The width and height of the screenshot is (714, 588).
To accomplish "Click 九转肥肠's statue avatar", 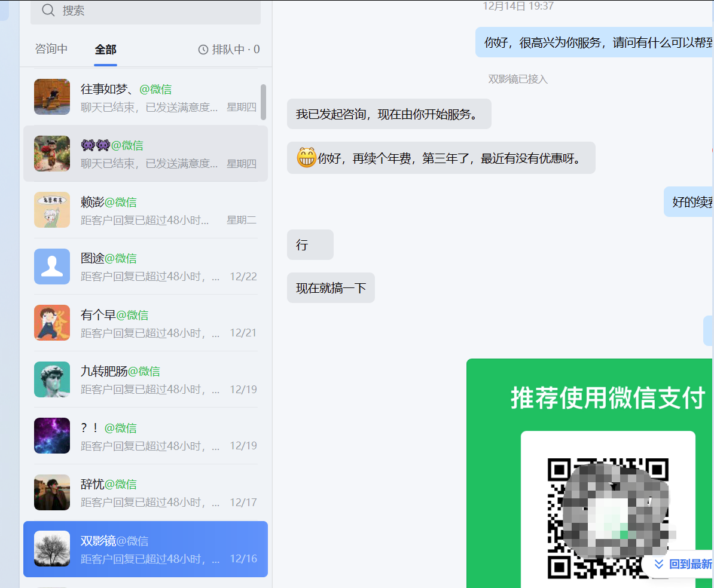I will (52, 379).
